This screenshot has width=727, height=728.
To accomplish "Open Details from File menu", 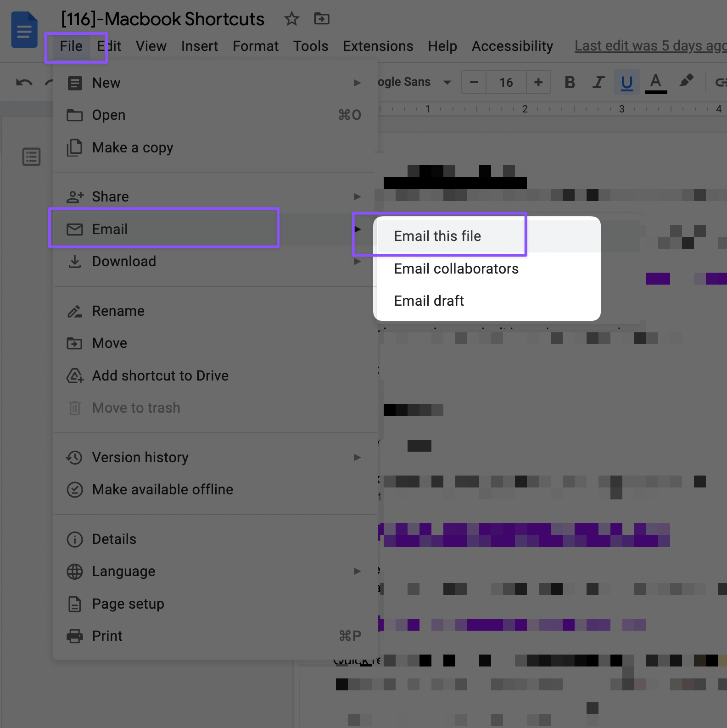I will pos(215,539).
